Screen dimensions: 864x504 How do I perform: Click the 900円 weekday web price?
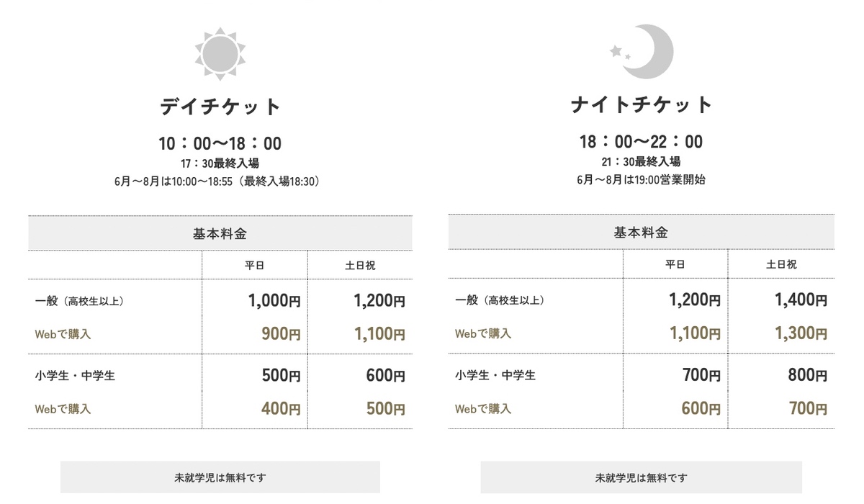279,334
